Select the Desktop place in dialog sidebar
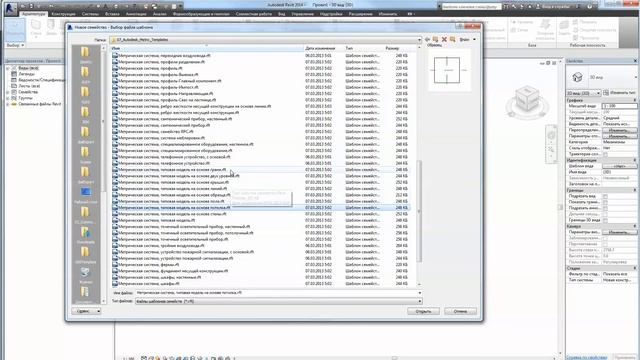The width and height of the screenshot is (640, 360). tap(85, 194)
